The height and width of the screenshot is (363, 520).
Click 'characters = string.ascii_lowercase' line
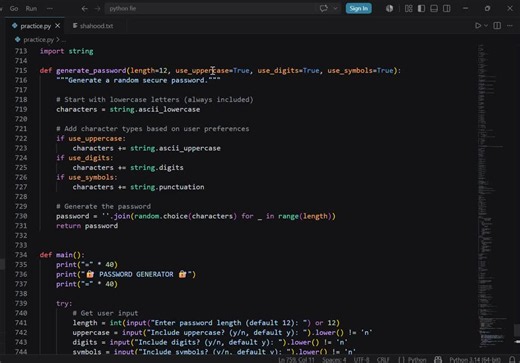(x=128, y=109)
